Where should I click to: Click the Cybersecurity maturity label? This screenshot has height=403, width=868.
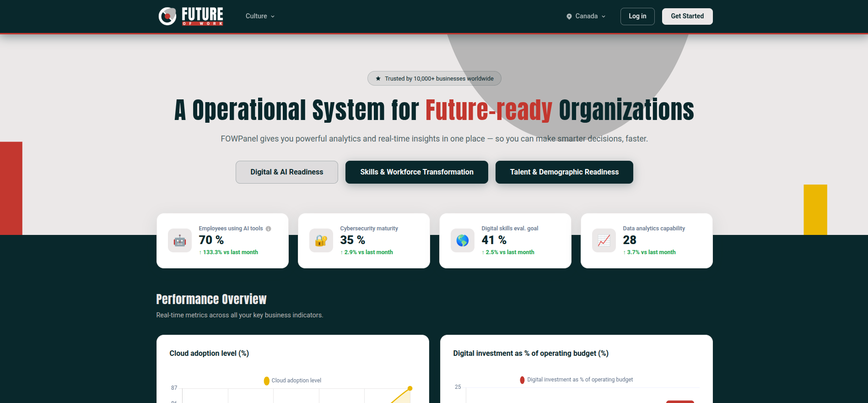(x=369, y=229)
